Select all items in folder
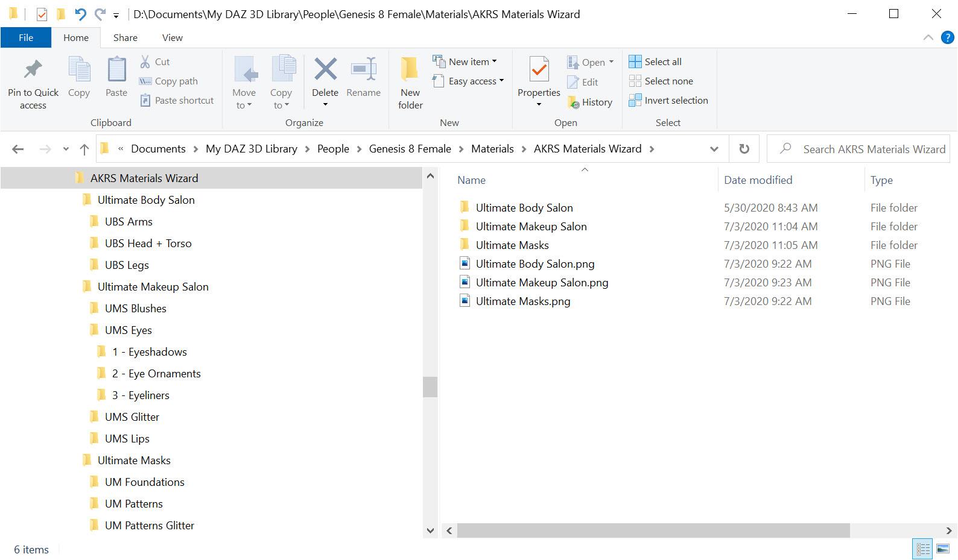Viewport: 958px width, 560px height. click(x=655, y=61)
